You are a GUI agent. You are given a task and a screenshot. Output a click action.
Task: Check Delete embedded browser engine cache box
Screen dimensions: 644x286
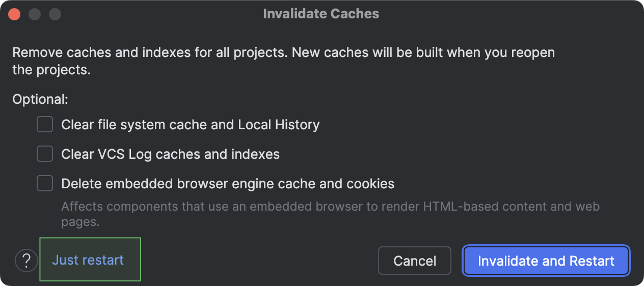point(45,183)
